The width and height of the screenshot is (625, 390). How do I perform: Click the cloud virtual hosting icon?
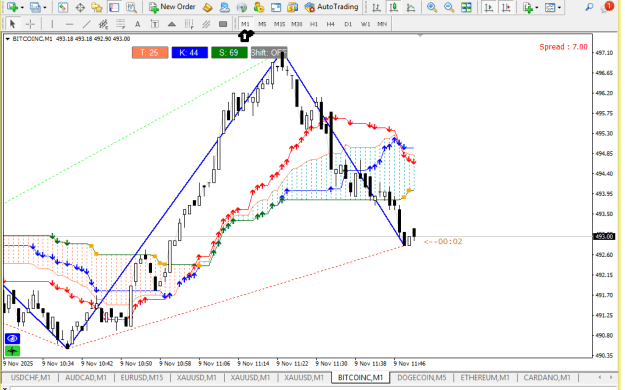224,7
